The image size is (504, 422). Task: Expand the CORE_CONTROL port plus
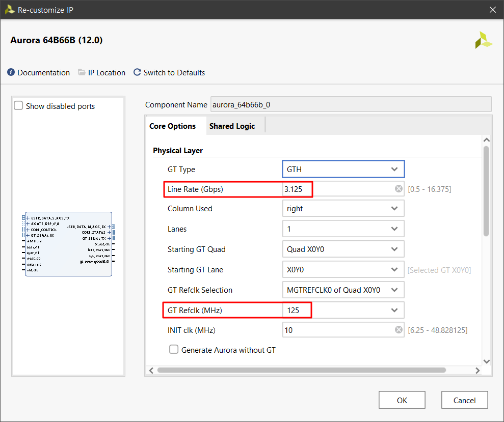pos(28,230)
